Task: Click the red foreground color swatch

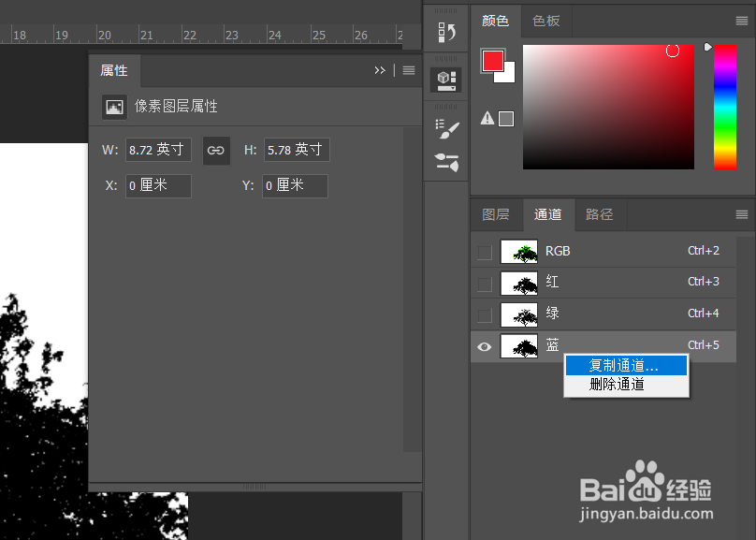Action: (493, 61)
